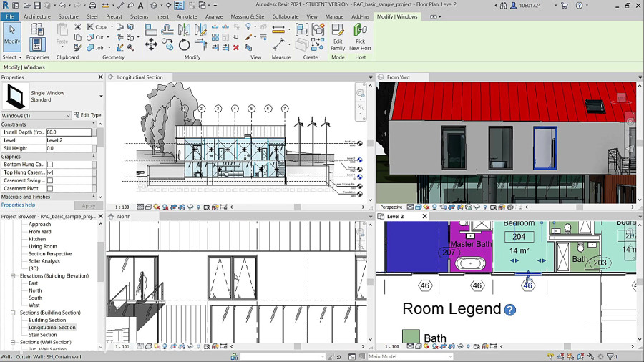Viewport: 644px width, 362px height.
Task: Collapse Elevations (Building Elevation) tree node
Action: [13, 276]
